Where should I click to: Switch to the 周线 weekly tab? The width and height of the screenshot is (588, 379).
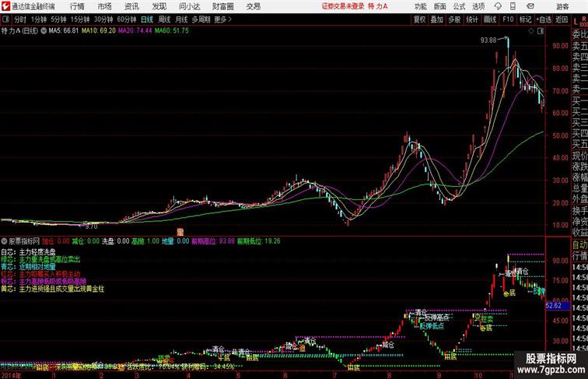(x=164, y=19)
